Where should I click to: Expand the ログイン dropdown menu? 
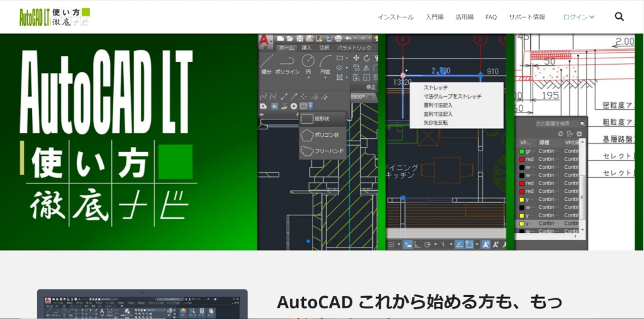(579, 17)
